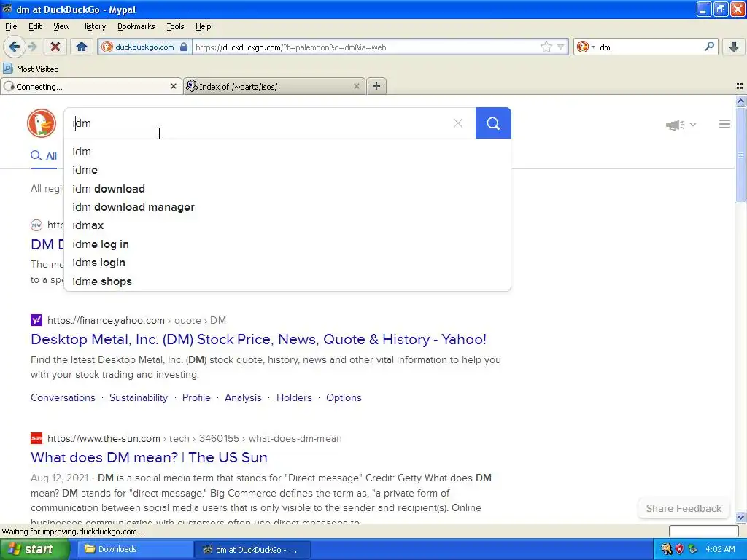
Task: Open the Most Visited bookmarks folder
Action: (31, 69)
